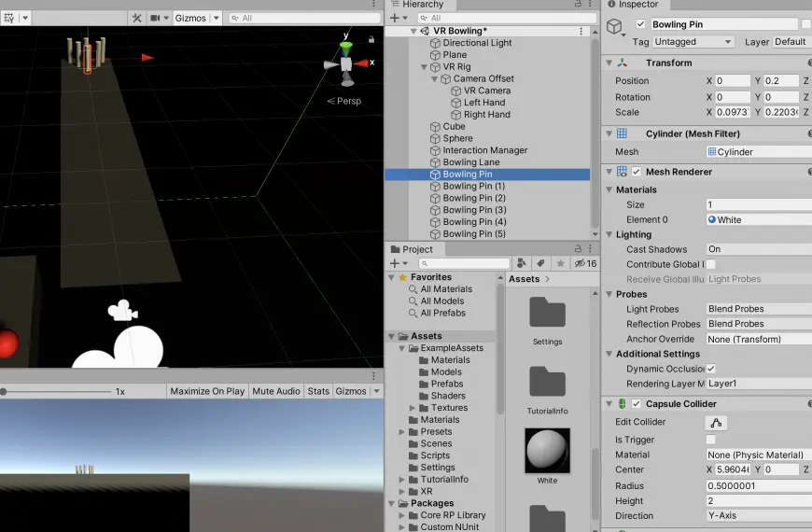Click the search by label tag icon
Image resolution: width=812 pixels, height=532 pixels.
point(540,263)
